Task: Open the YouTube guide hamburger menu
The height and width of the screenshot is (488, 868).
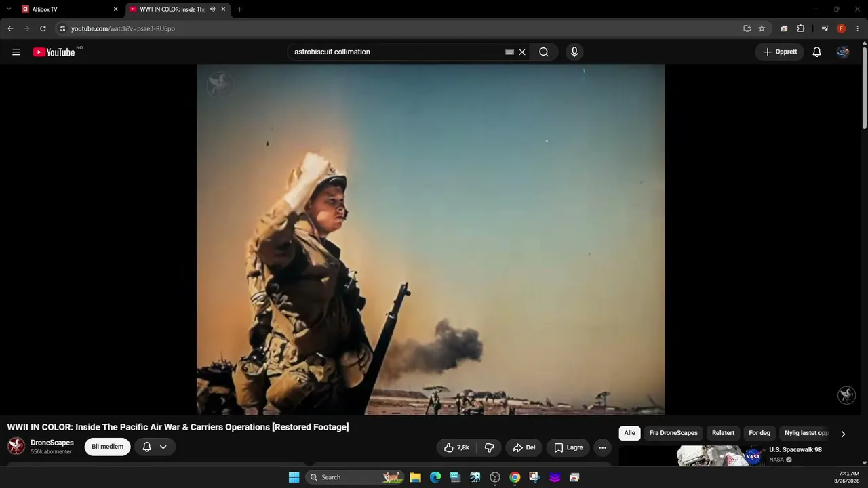Action: [16, 52]
